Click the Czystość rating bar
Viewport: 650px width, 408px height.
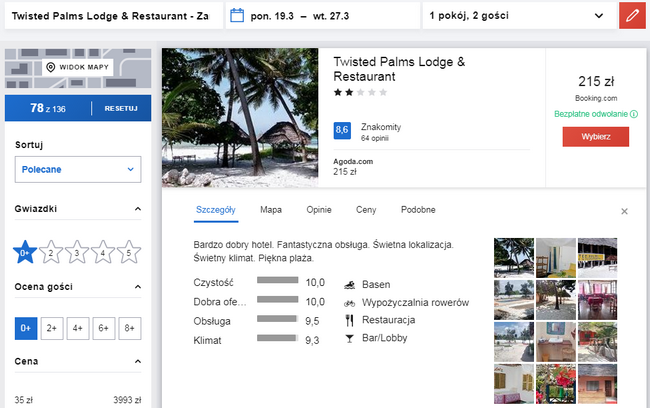(277, 280)
